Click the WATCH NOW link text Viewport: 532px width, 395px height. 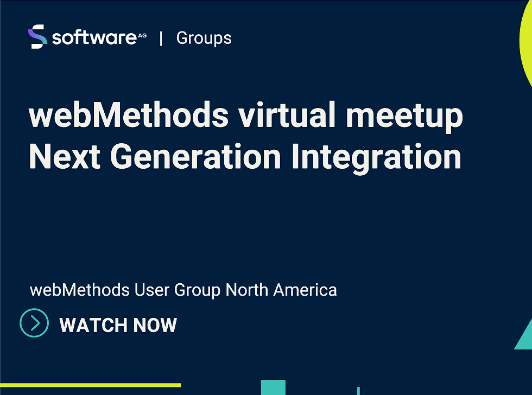pyautogui.click(x=118, y=325)
